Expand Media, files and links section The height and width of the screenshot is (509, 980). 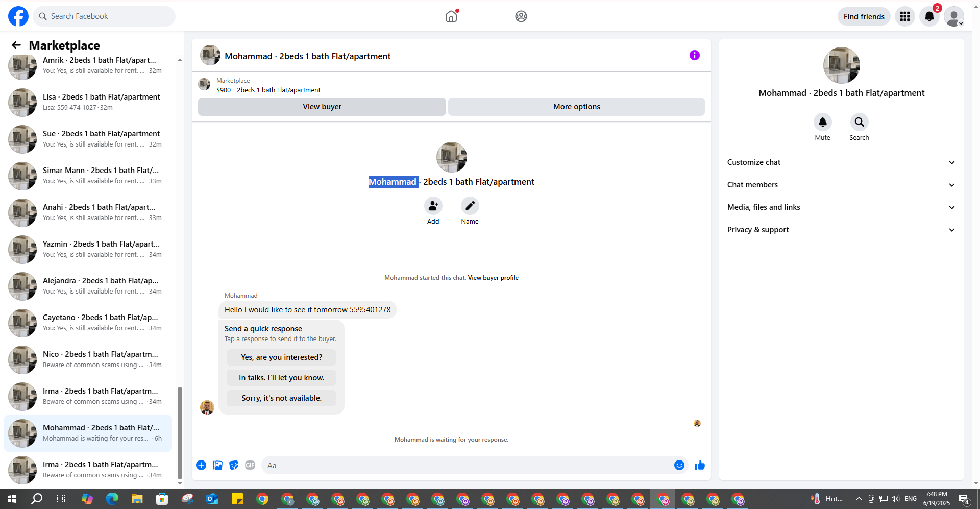pyautogui.click(x=841, y=207)
